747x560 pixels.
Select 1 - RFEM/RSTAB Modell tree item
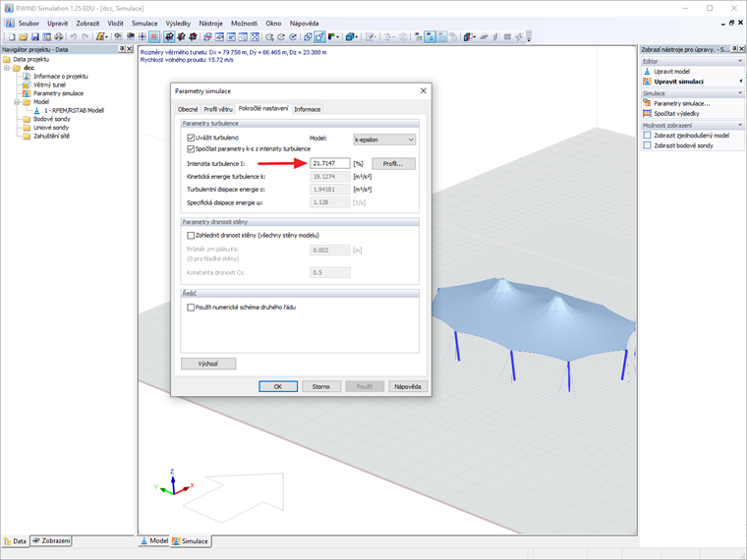pos(74,110)
